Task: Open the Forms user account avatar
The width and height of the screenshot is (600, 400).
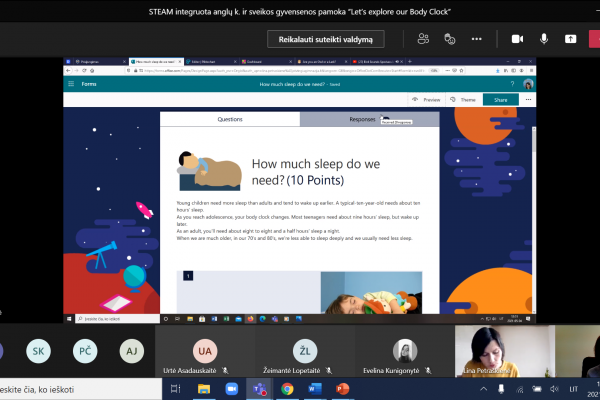Action: click(528, 84)
